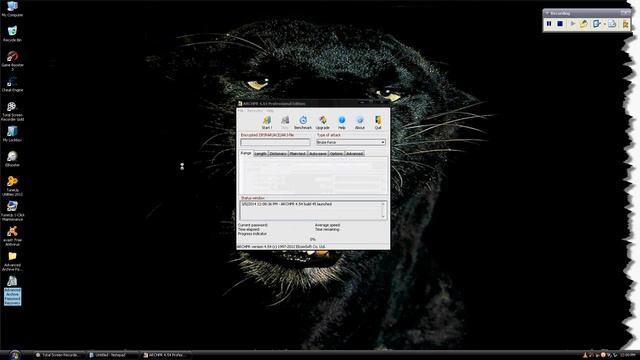Click the system tray clock
Viewport: 640px width, 360px height.
point(628,355)
